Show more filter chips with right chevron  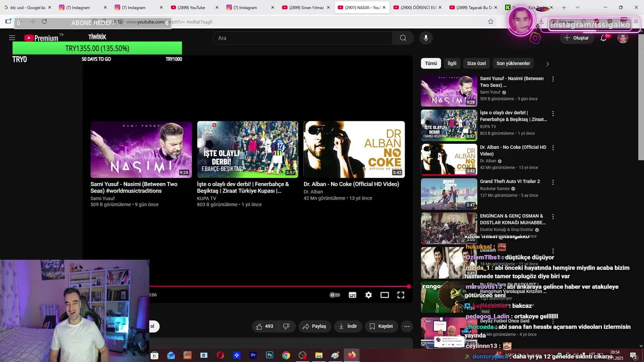click(x=547, y=64)
